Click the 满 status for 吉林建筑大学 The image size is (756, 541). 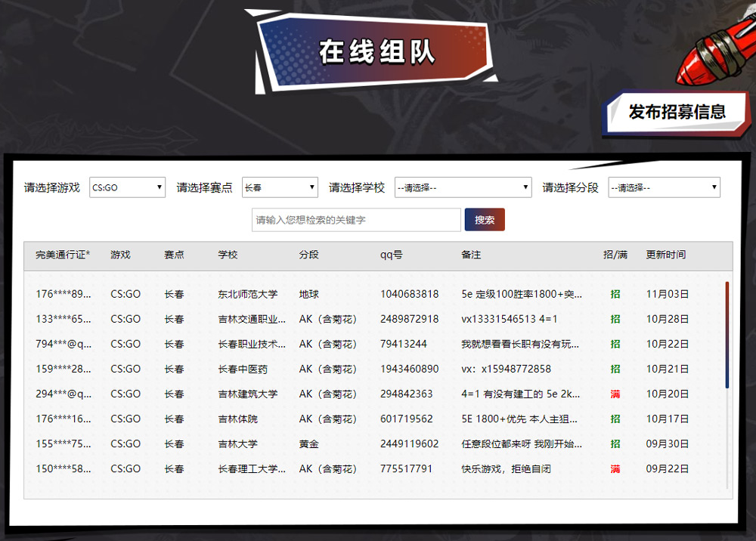pos(615,394)
